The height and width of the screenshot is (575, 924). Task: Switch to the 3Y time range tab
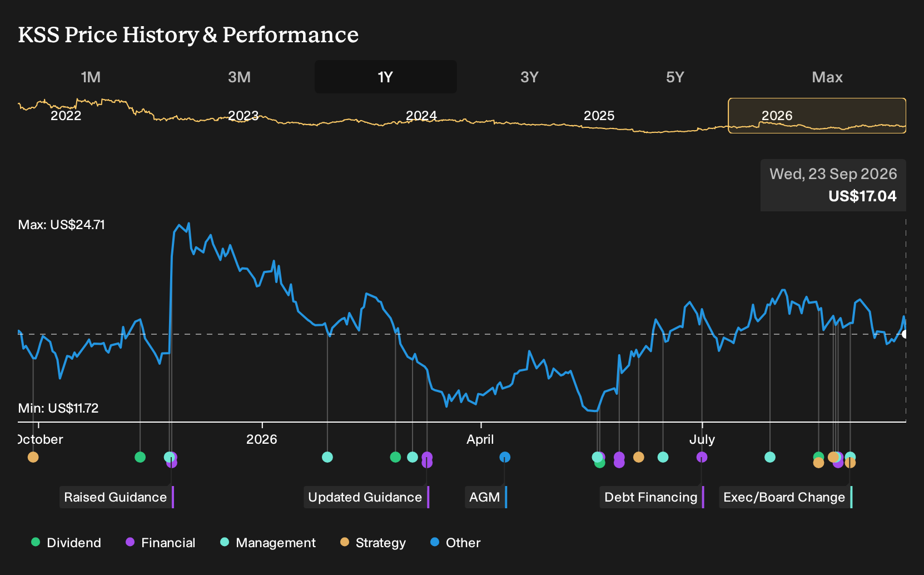(529, 77)
